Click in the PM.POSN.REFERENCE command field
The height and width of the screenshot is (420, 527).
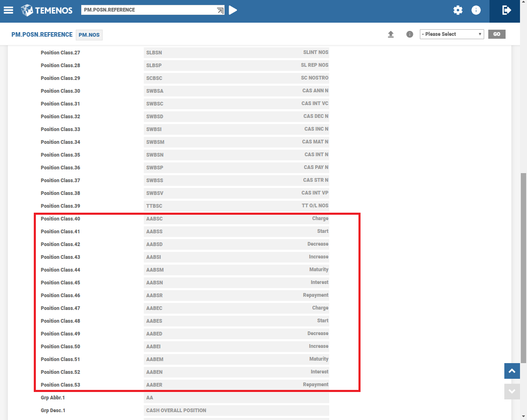coord(148,10)
